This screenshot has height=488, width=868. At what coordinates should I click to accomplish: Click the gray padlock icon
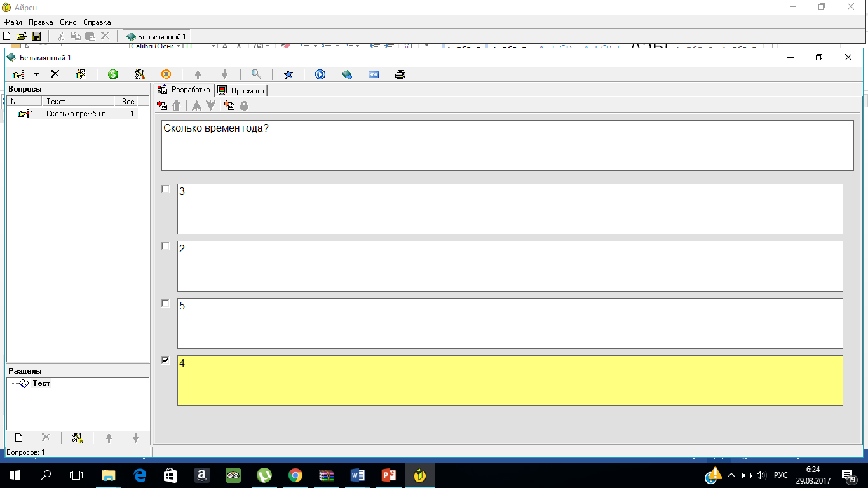coord(244,105)
